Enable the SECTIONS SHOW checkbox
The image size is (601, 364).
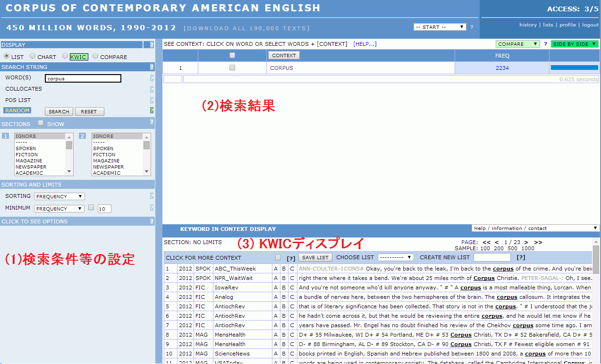pyautogui.click(x=41, y=123)
